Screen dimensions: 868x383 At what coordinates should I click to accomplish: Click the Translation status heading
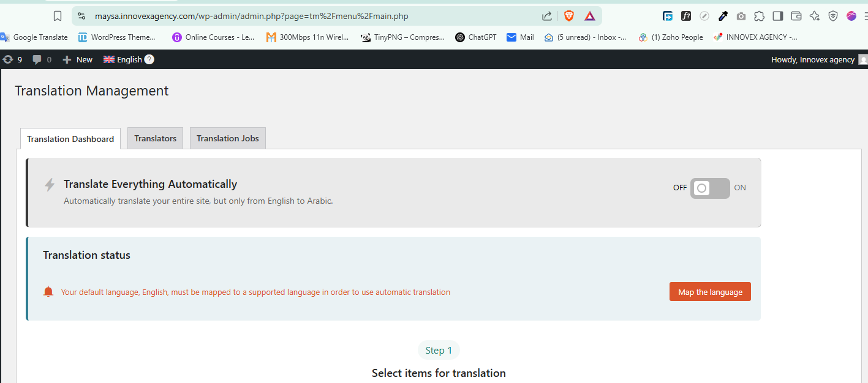click(86, 255)
